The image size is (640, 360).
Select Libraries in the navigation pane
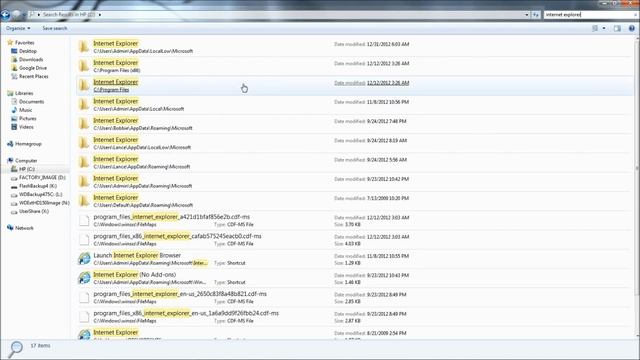(x=20, y=93)
